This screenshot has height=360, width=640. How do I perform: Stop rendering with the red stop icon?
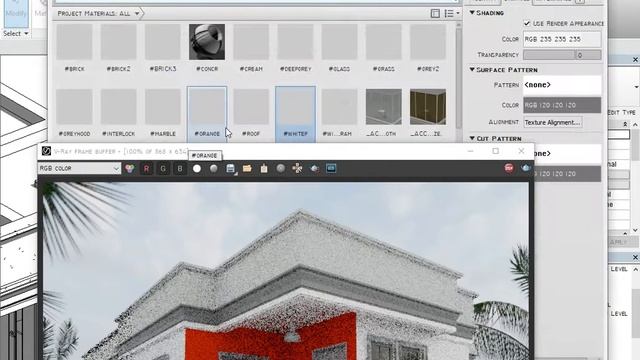tap(509, 168)
